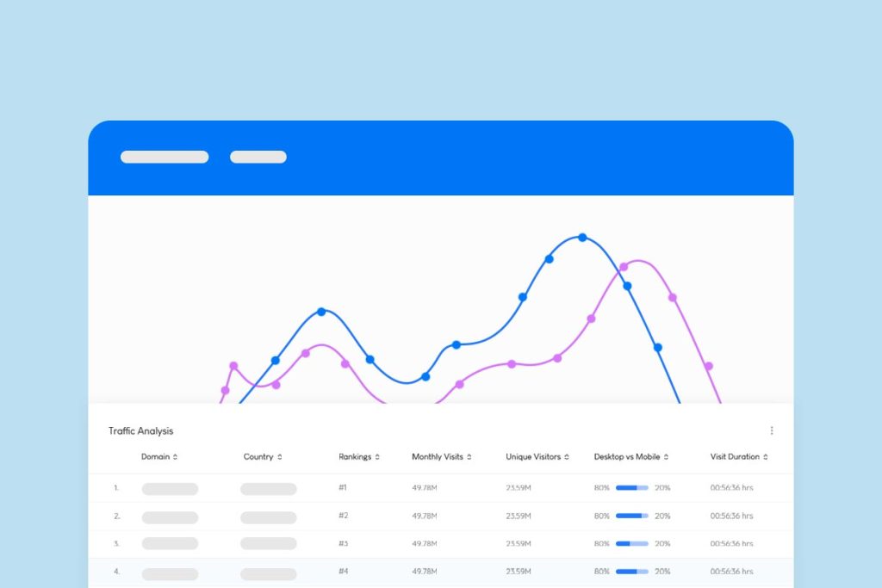Image resolution: width=882 pixels, height=588 pixels.
Task: Click the #1 ranking cell
Action: point(343,488)
